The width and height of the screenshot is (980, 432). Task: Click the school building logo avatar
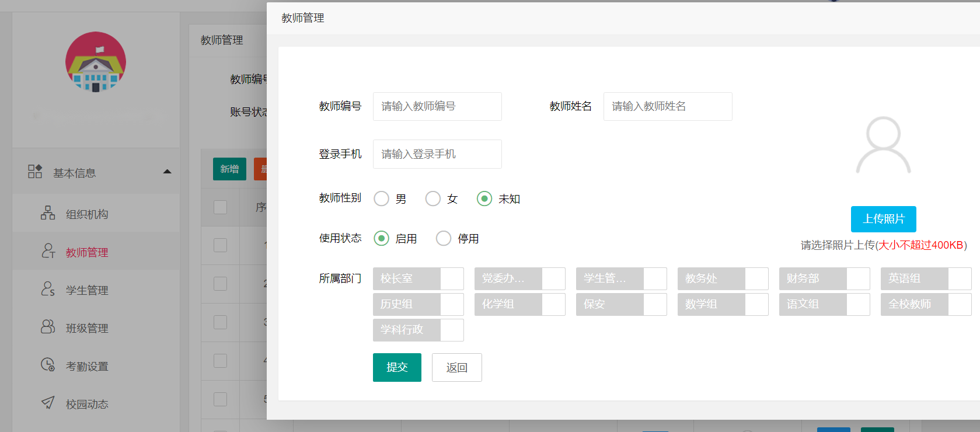[x=96, y=62]
